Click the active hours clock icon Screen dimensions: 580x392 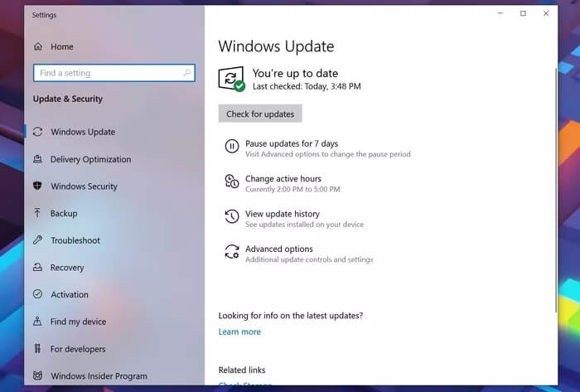(x=232, y=181)
